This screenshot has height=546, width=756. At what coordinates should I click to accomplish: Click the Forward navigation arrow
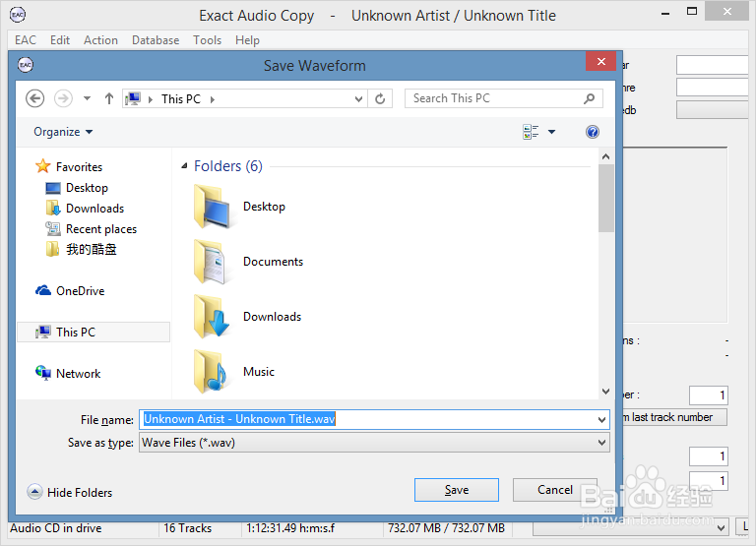coord(63,98)
